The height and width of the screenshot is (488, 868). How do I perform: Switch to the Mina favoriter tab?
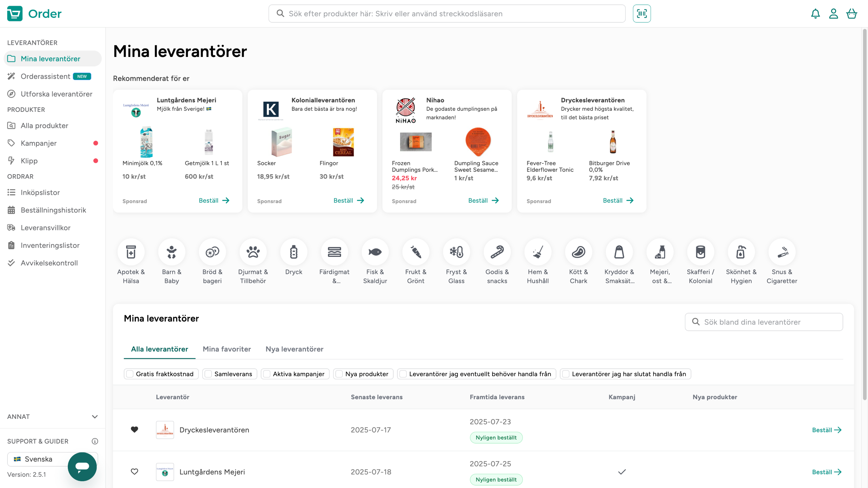click(226, 349)
